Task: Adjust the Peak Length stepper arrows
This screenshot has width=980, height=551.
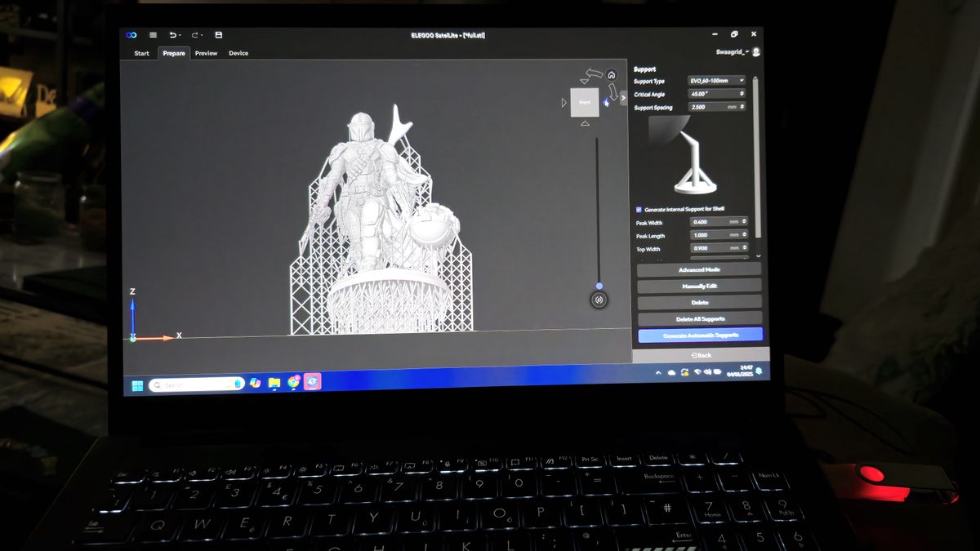Action: tap(743, 235)
